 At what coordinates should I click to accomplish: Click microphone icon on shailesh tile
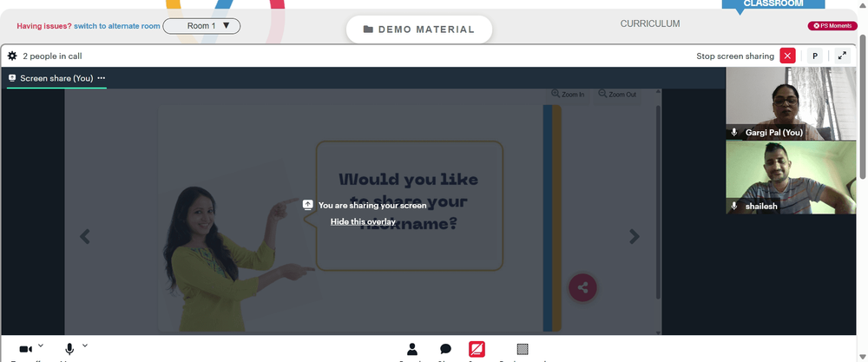pyautogui.click(x=734, y=206)
